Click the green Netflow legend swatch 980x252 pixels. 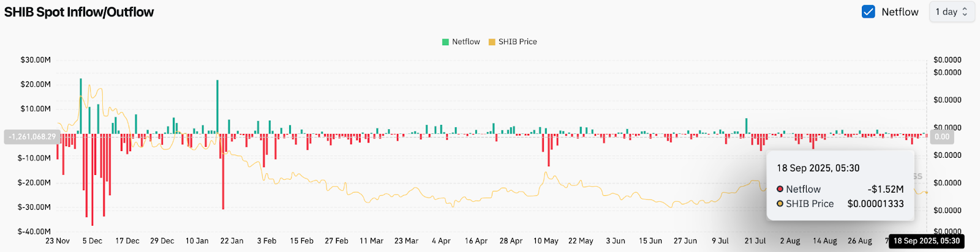pyautogui.click(x=446, y=42)
